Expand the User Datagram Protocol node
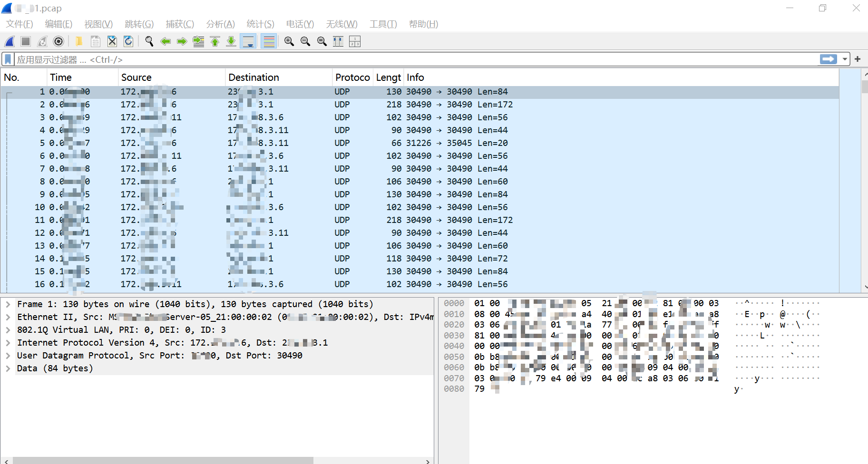 click(x=8, y=356)
